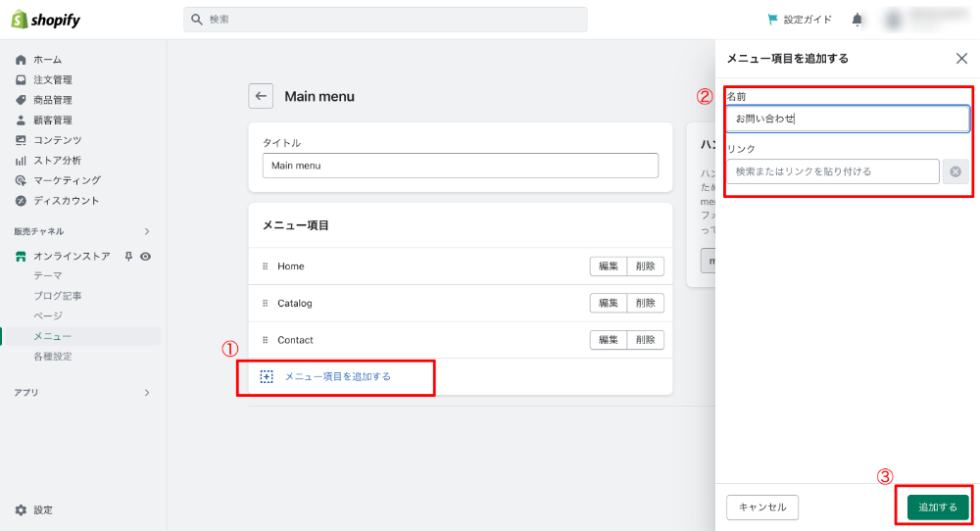The height and width of the screenshot is (531, 980).
Task: Click the ホーム house icon
Action: (21, 60)
